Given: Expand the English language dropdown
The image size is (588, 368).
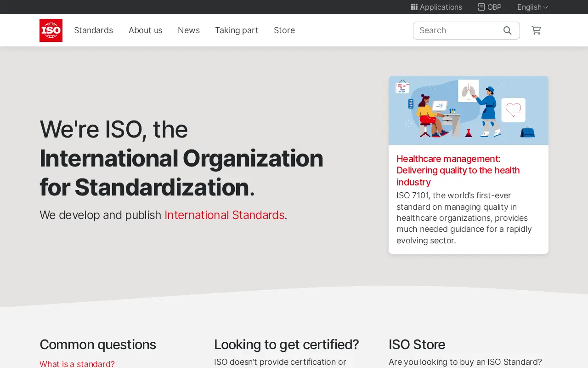Looking at the screenshot, I should (532, 7).
